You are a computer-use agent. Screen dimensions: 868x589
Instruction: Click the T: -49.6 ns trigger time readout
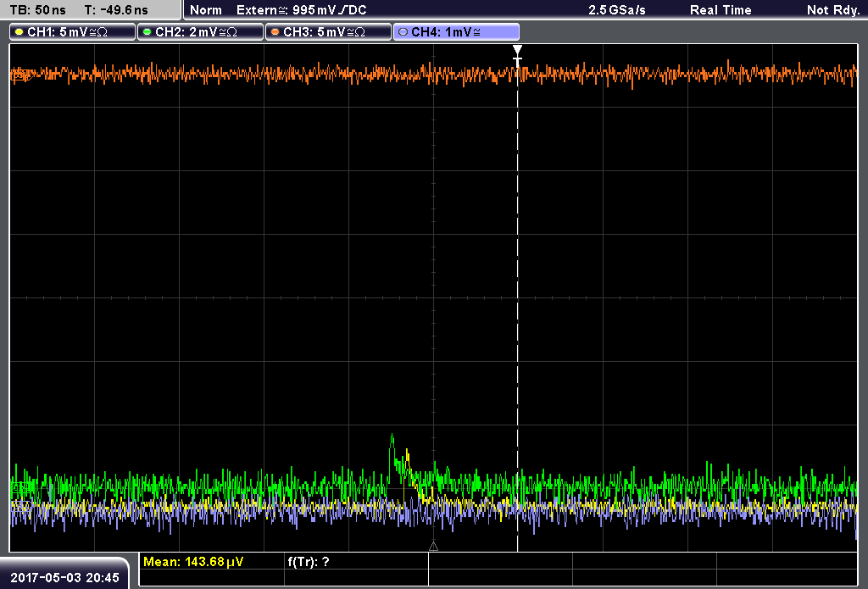116,10
